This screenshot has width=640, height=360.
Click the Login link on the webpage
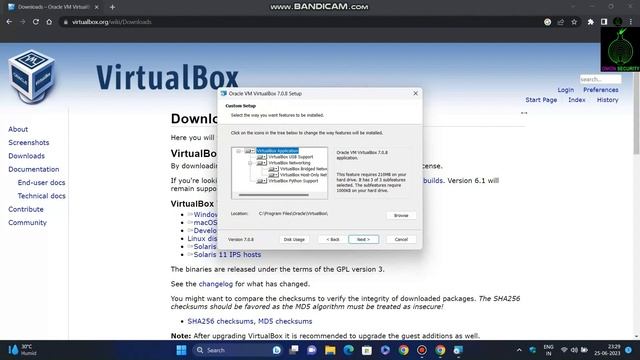pyautogui.click(x=565, y=90)
